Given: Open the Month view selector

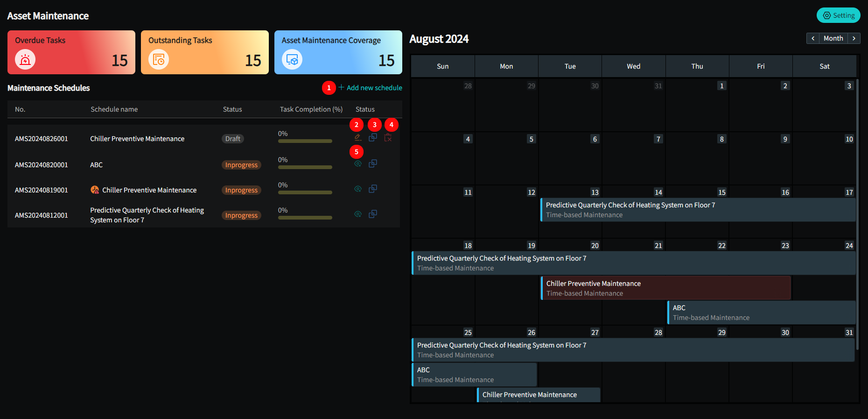Looking at the screenshot, I should [833, 38].
